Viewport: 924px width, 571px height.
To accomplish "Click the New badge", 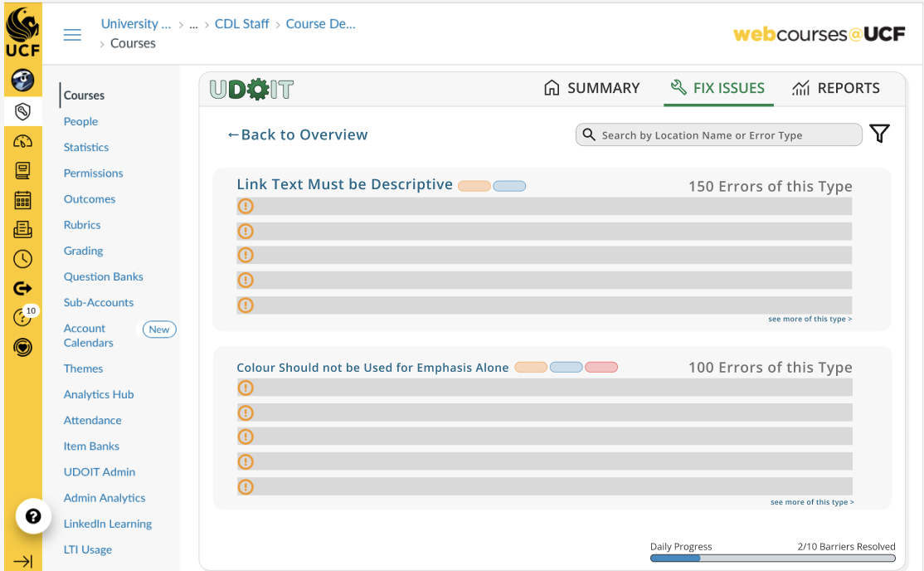I will (159, 329).
